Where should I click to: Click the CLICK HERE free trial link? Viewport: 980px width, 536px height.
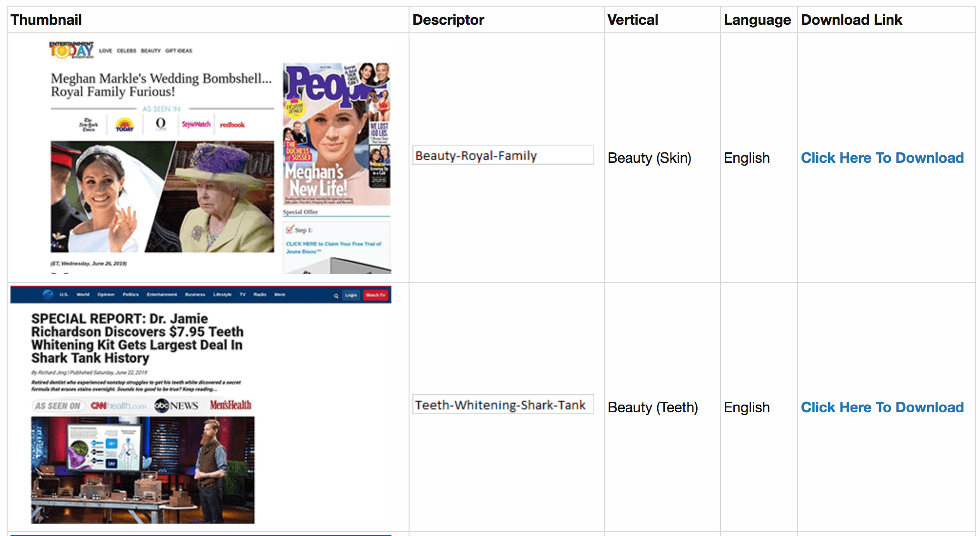[x=333, y=248]
